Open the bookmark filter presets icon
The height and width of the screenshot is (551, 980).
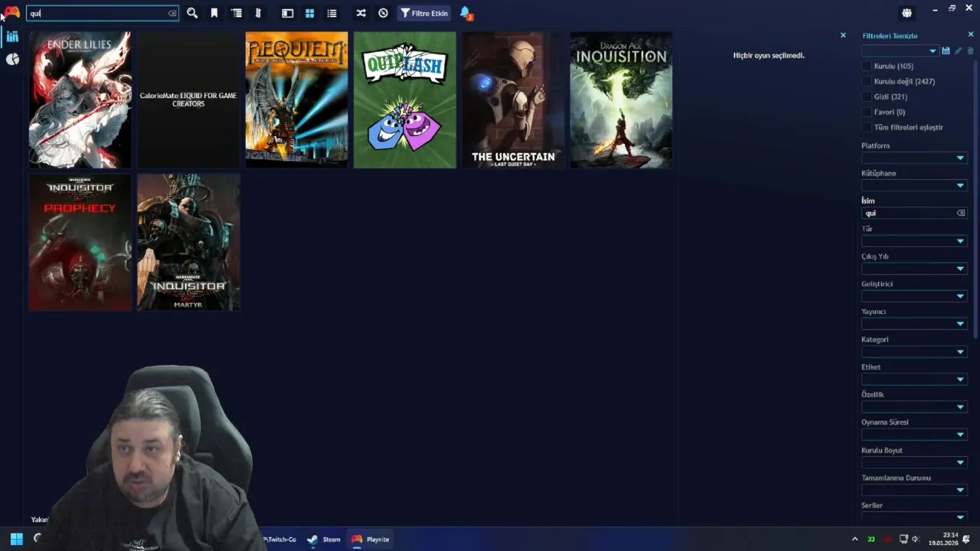(x=214, y=13)
